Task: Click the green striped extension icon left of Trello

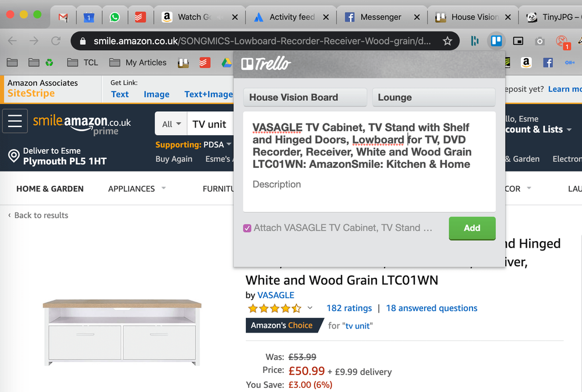Action: click(x=475, y=41)
